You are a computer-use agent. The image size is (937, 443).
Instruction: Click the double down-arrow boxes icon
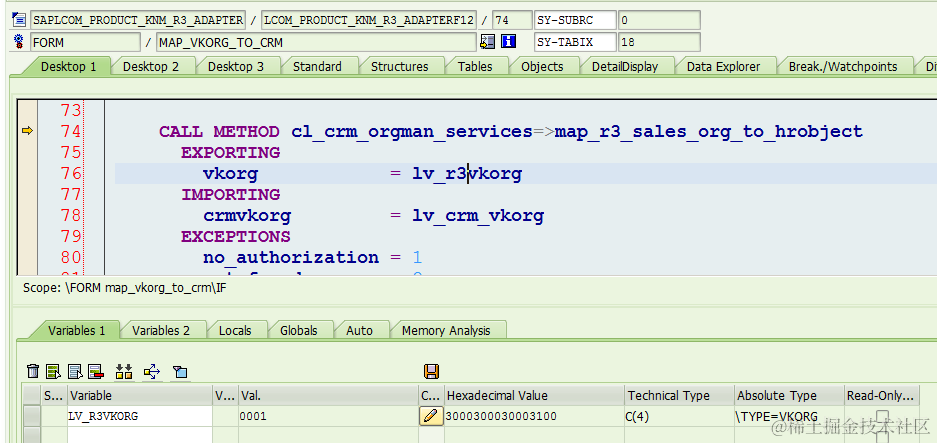pyautogui.click(x=124, y=371)
